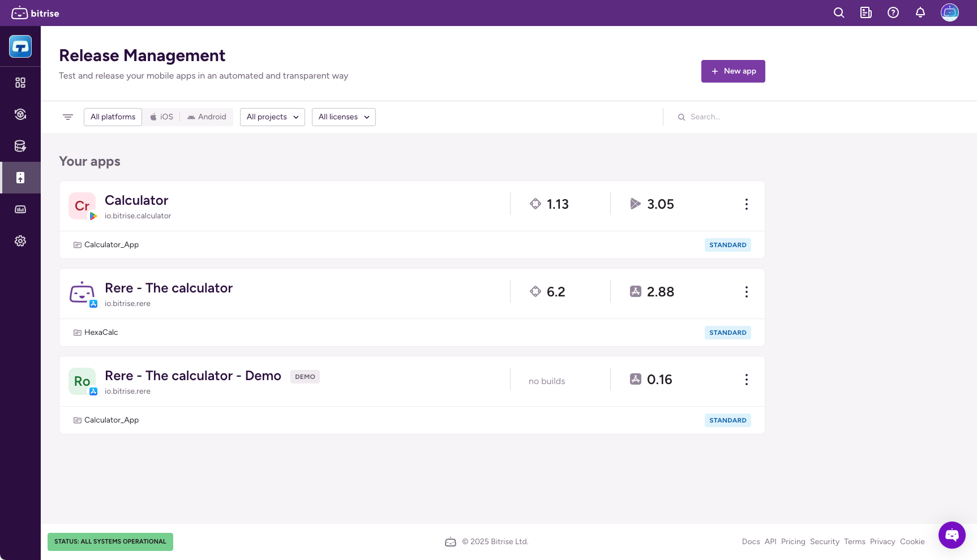The image size is (977, 560).
Task: Open the Insights chart icon in sidebar
Action: pos(20,209)
